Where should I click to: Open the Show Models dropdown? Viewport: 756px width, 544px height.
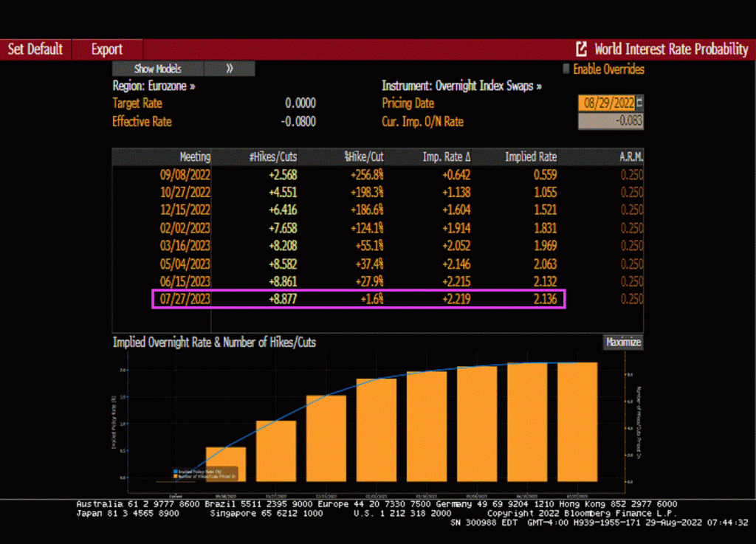[157, 69]
